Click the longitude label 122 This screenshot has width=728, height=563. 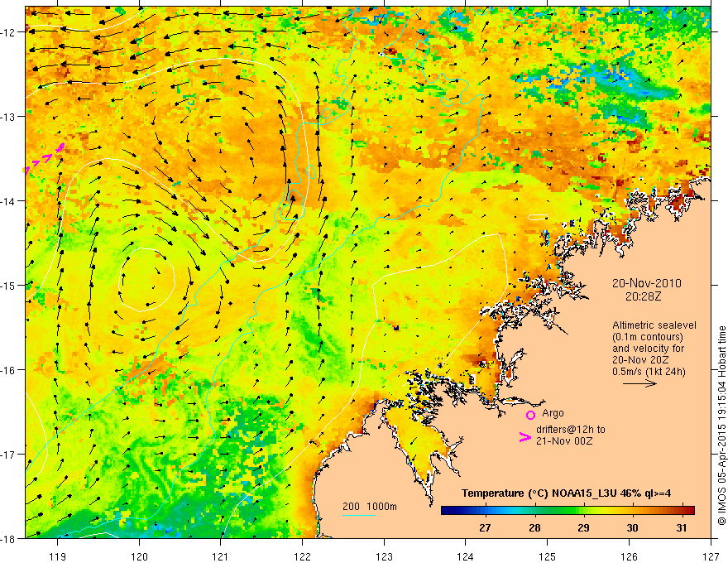(302, 556)
